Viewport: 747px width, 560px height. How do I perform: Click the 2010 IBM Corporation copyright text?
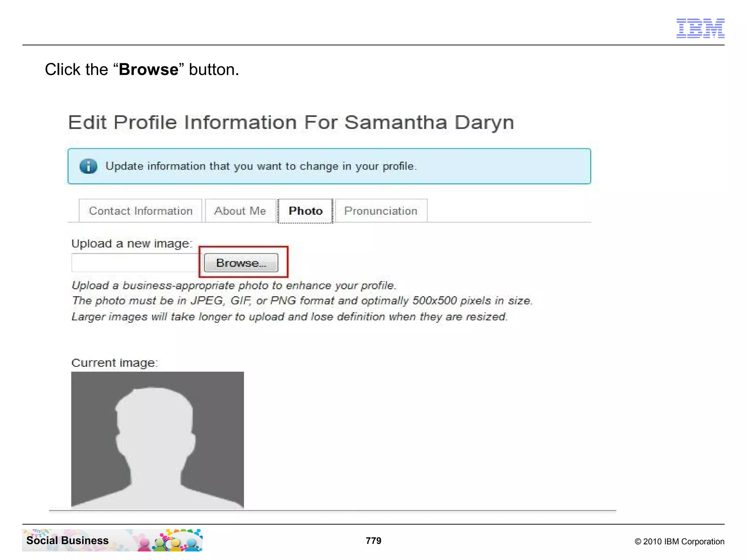(679, 541)
